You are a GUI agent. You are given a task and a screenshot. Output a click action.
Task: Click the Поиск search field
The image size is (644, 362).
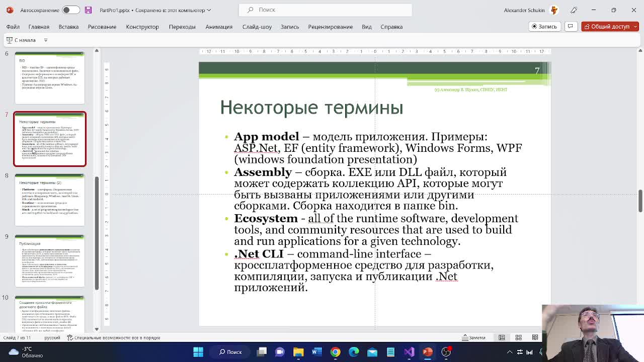coord(325,10)
